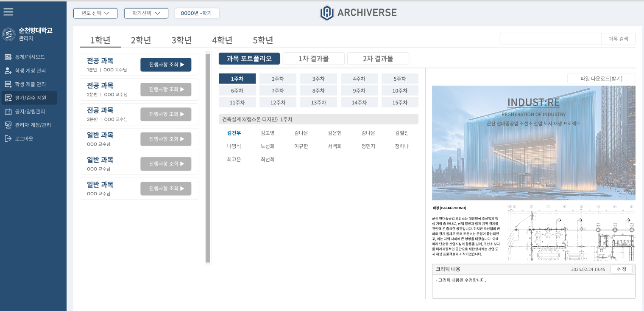Click the INDUST:RE portfolio image
Screen dimensions: 644x312
coord(533,143)
